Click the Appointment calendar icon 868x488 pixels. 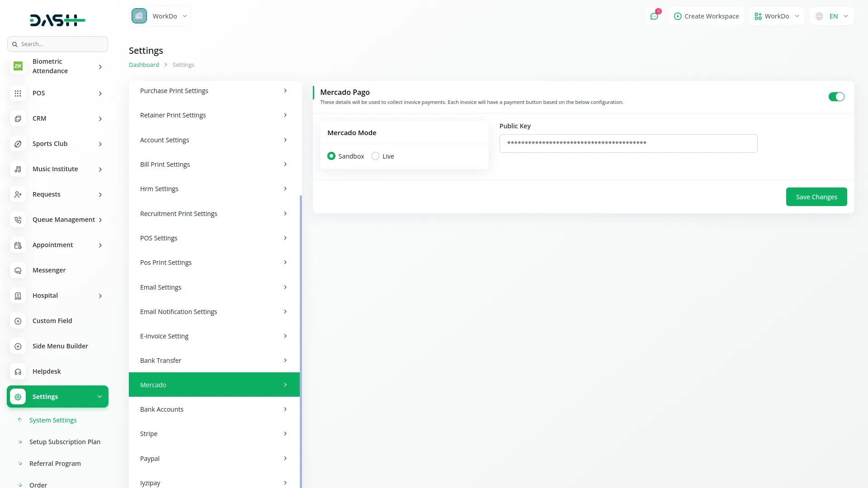(x=18, y=245)
